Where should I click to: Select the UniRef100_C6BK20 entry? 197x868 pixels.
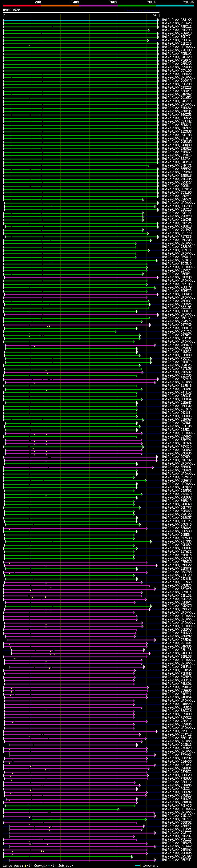176,74
